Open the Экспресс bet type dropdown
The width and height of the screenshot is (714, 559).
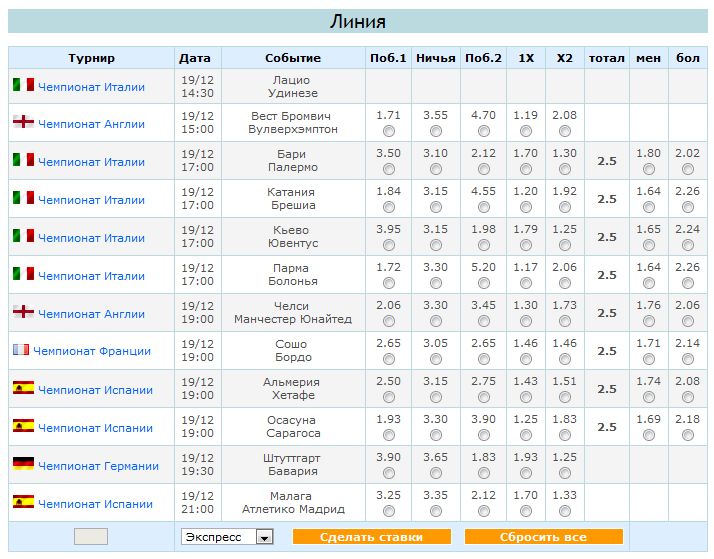(227, 537)
